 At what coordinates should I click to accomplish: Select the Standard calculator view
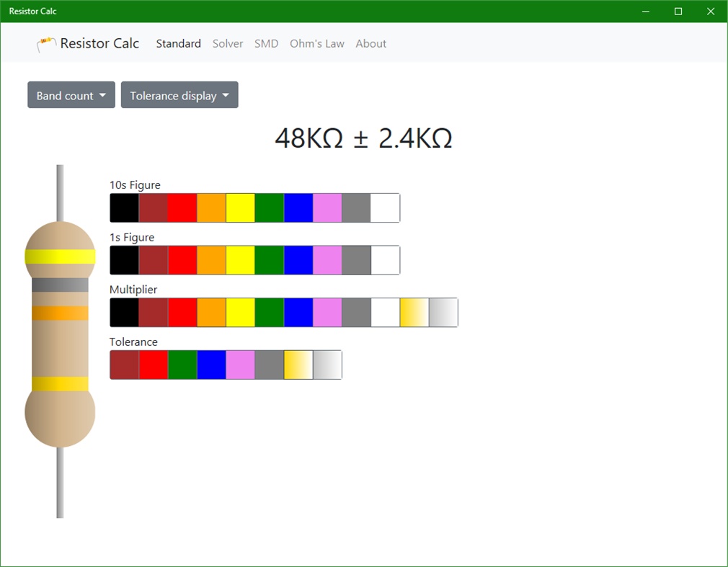(178, 43)
